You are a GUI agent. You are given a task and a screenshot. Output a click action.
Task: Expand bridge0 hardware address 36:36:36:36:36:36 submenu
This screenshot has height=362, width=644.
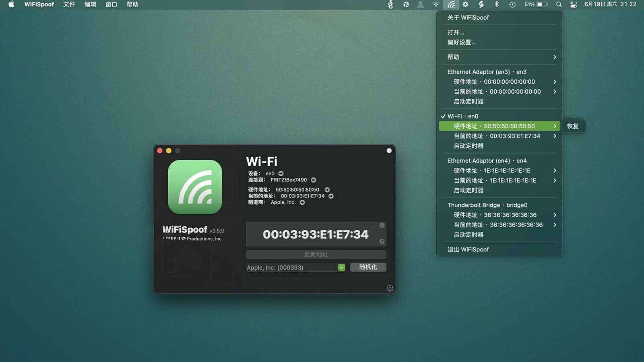(x=500, y=215)
